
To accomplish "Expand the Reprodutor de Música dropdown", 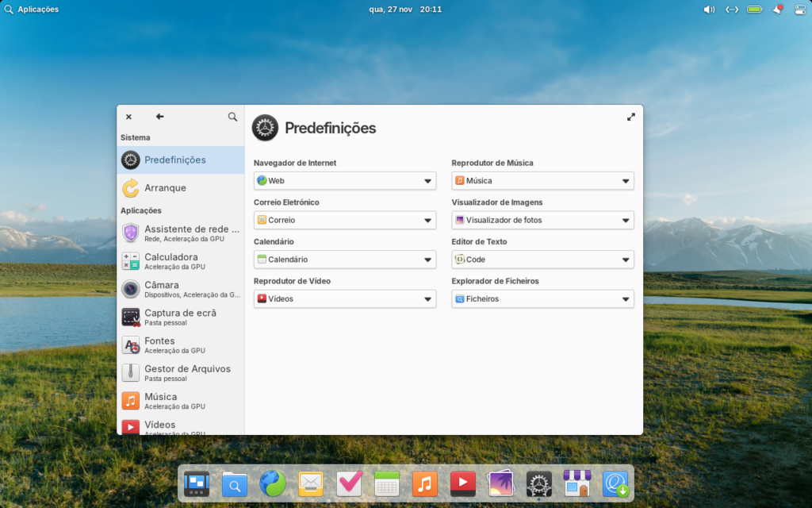I will 542,181.
